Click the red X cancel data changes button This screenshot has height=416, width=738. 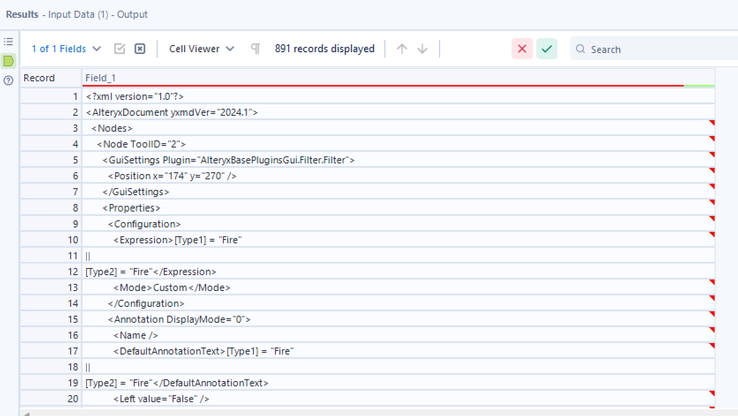pyautogui.click(x=522, y=49)
